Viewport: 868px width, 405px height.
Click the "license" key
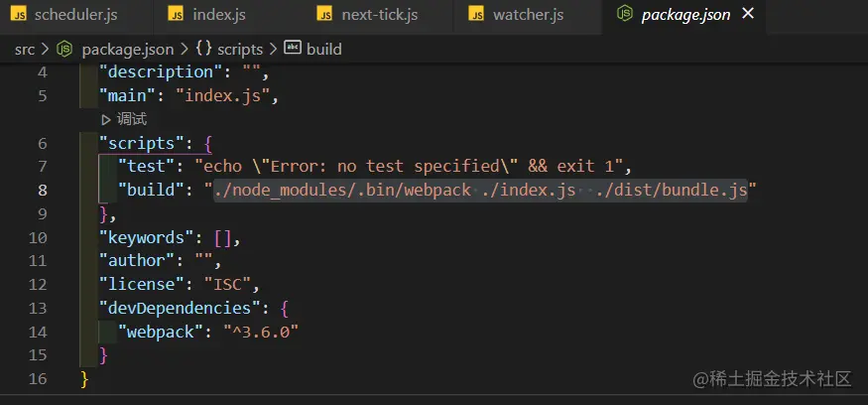[x=142, y=284]
